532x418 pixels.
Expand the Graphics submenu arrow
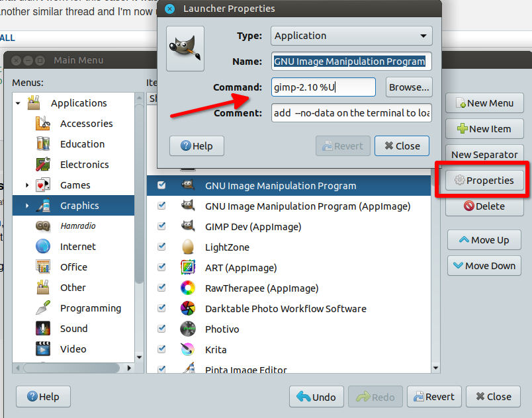point(27,206)
